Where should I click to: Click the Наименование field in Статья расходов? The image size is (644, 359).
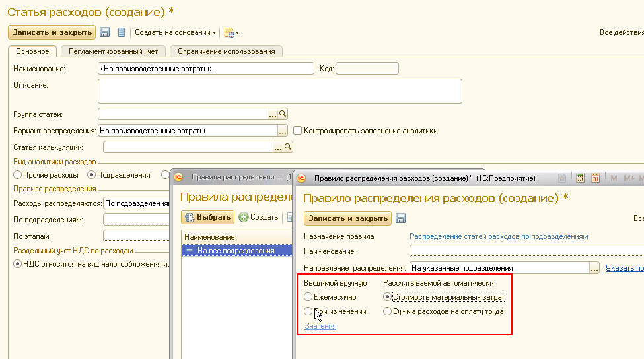[x=206, y=69]
